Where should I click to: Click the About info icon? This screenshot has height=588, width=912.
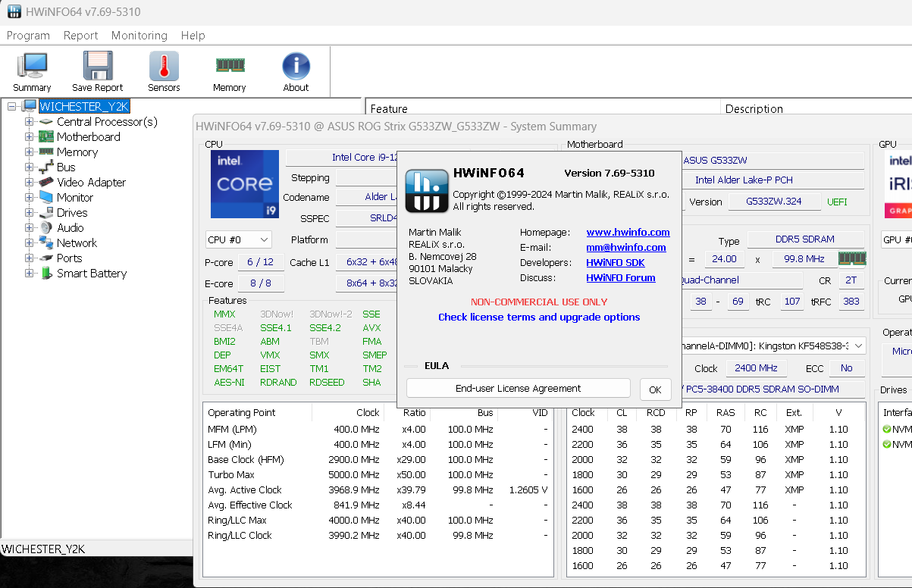click(x=296, y=66)
